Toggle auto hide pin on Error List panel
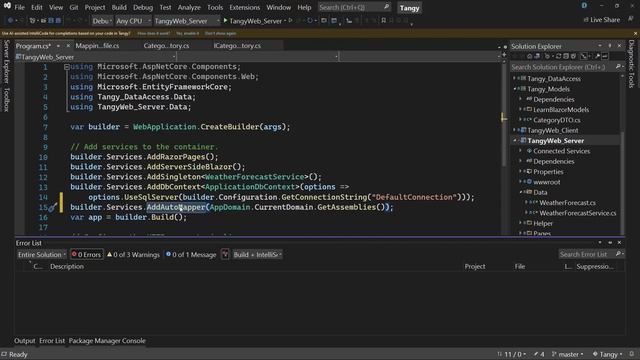The height and width of the screenshot is (360, 640). pos(610,242)
